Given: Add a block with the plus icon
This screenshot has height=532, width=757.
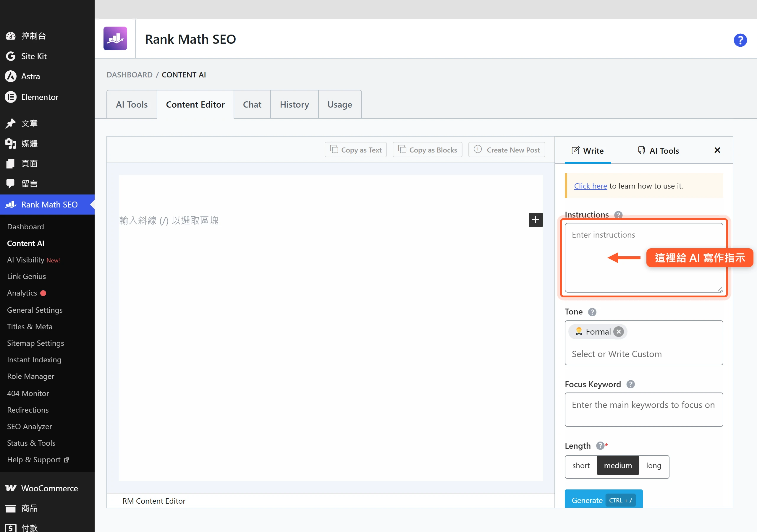Looking at the screenshot, I should 536,220.
